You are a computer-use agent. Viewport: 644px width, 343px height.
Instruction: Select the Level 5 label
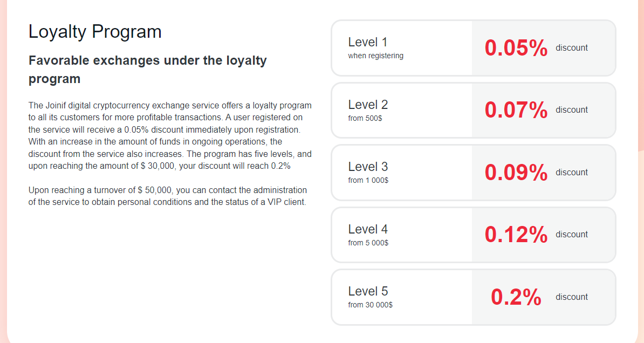(368, 291)
